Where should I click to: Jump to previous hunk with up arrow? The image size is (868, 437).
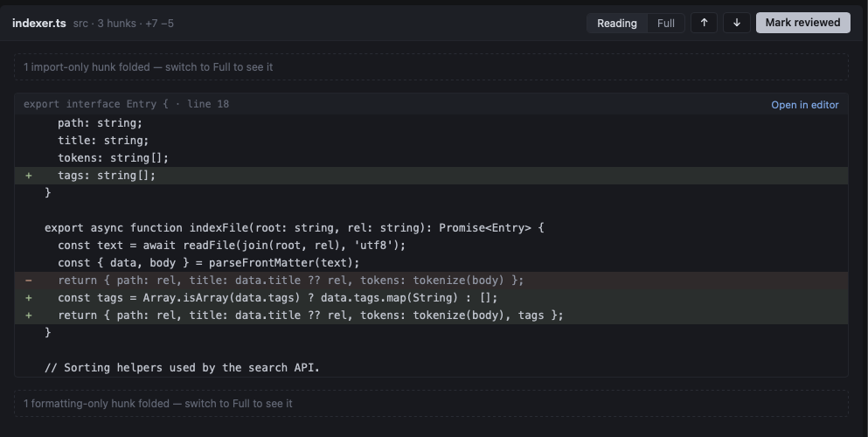tap(705, 23)
